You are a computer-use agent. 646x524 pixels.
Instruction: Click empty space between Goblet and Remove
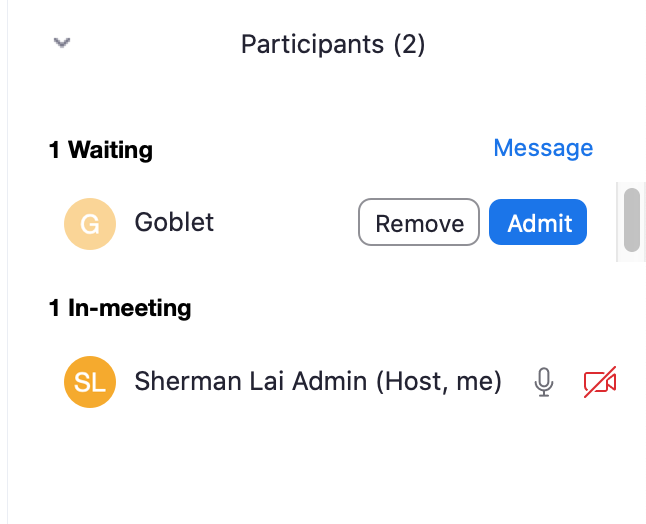[x=285, y=223]
